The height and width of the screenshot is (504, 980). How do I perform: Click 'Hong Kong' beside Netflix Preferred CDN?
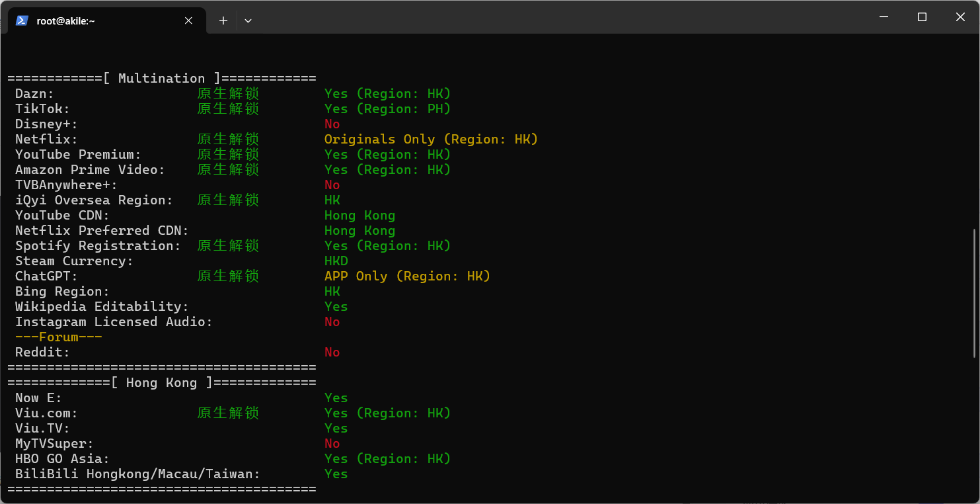click(x=359, y=230)
